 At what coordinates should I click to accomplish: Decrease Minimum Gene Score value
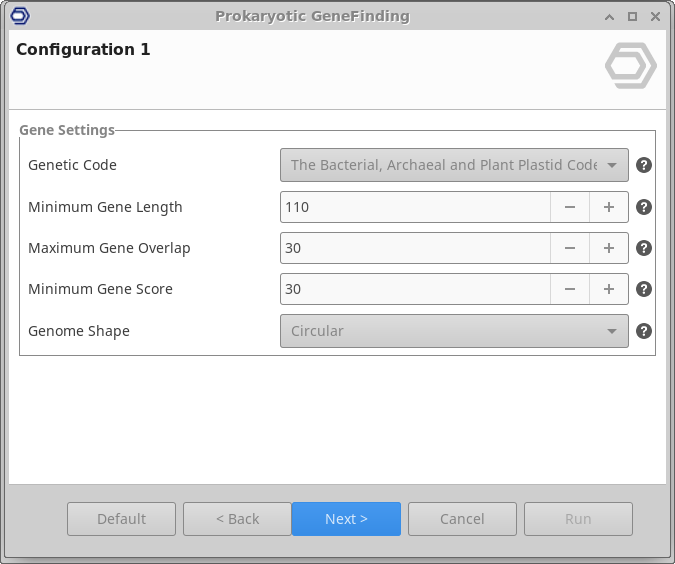[x=570, y=289]
